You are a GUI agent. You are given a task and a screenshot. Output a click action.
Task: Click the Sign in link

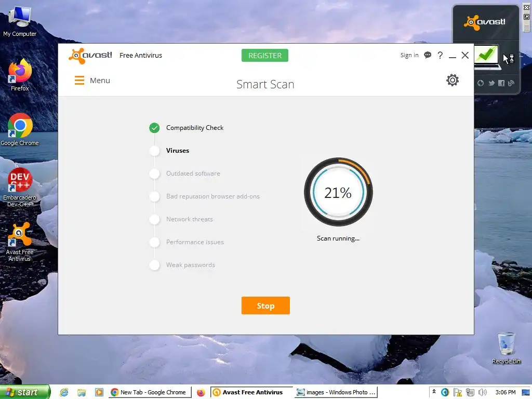coord(409,55)
